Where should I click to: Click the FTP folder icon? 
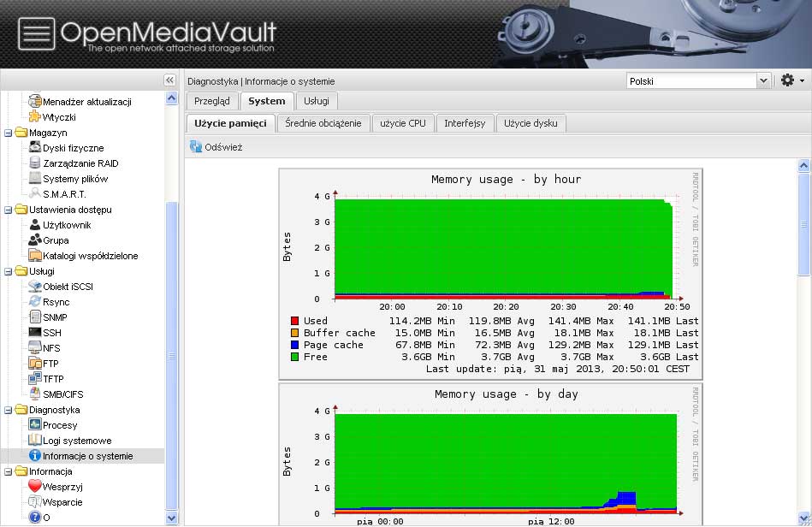[35, 363]
